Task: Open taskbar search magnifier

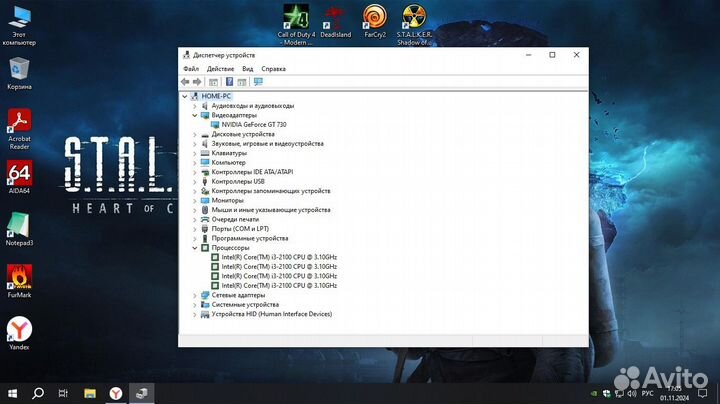Action: 38,393
